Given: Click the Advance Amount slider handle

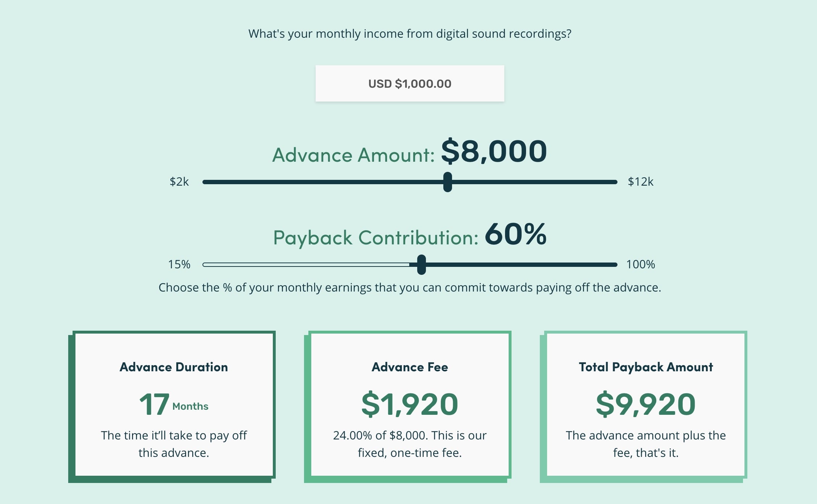Looking at the screenshot, I should 448,182.
